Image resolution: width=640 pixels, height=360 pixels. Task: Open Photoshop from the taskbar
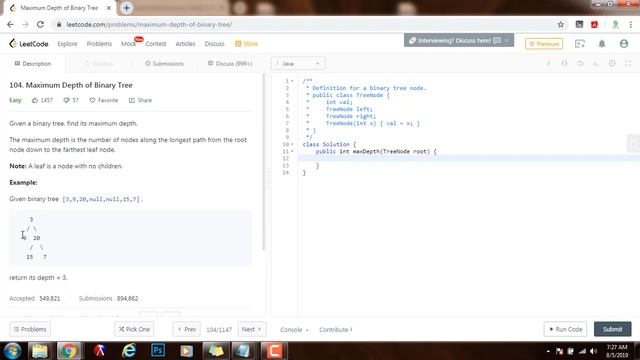pos(158,351)
